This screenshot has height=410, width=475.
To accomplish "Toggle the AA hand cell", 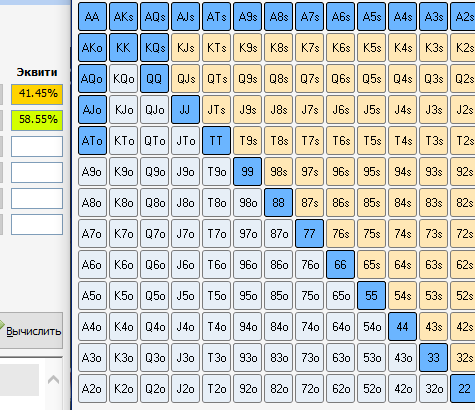I will pos(92,16).
